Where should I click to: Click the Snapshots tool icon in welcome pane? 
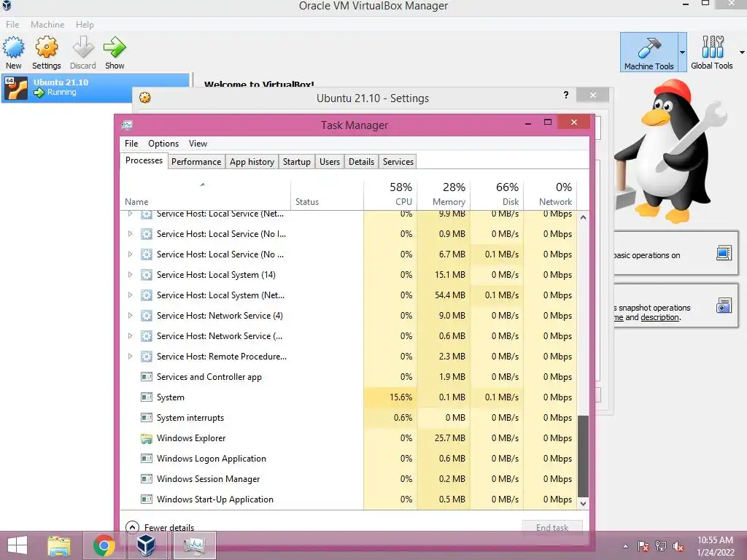coord(724,306)
